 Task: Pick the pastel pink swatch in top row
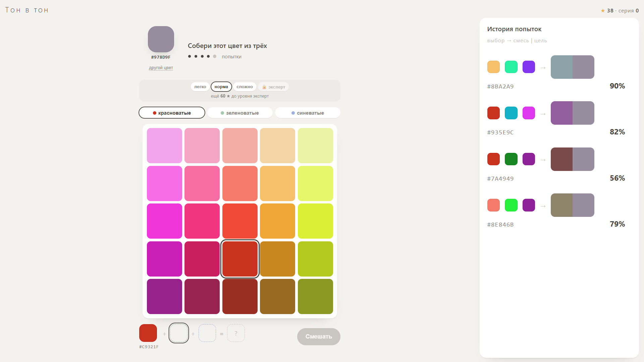202,146
